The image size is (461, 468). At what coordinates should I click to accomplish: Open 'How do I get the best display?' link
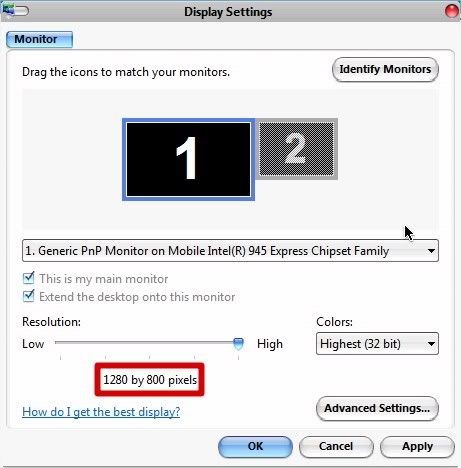tap(101, 412)
